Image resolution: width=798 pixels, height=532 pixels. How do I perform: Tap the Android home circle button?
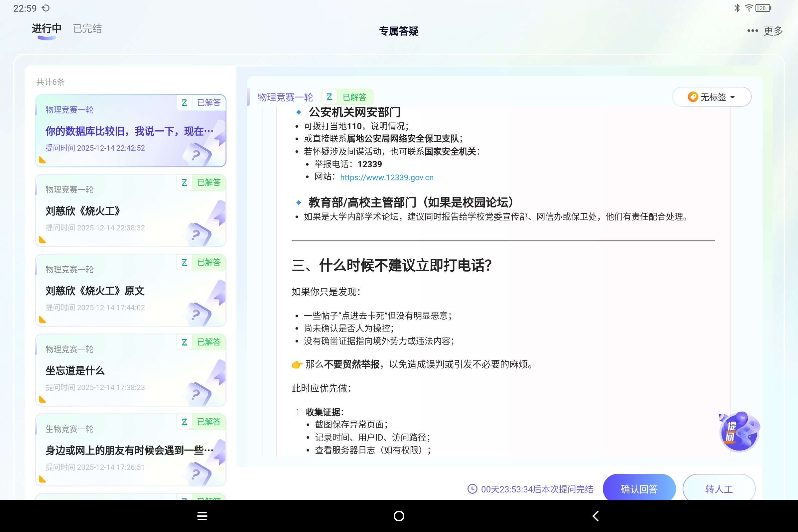(399, 516)
